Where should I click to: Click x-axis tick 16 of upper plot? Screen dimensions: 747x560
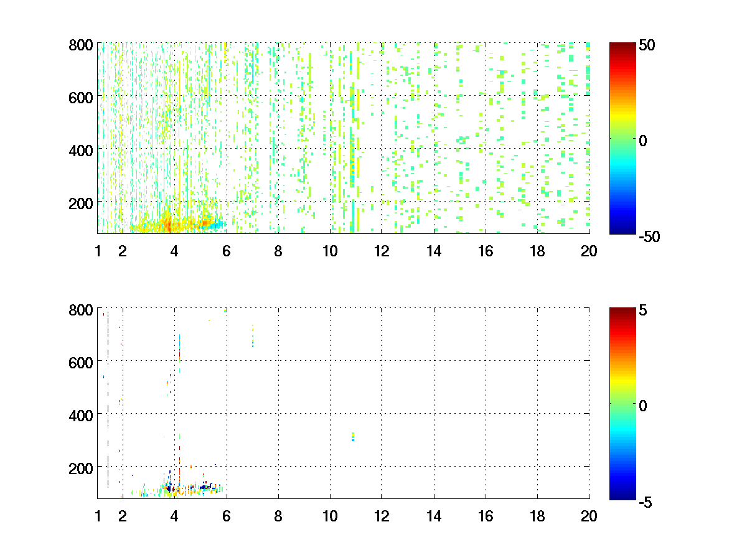coord(486,251)
